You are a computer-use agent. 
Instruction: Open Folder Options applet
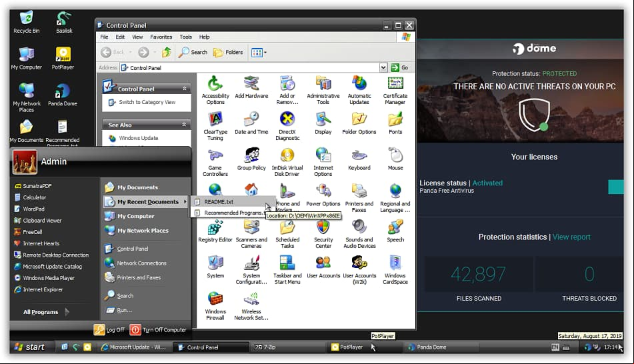pos(359,123)
